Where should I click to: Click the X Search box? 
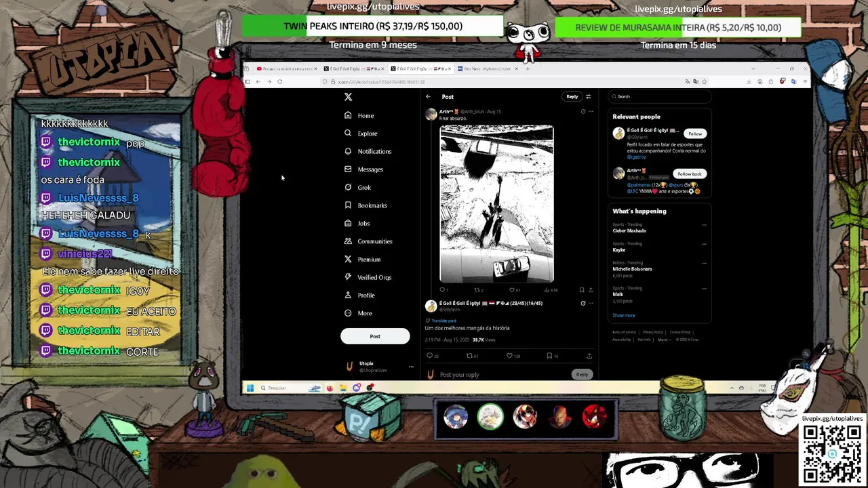click(x=659, y=96)
